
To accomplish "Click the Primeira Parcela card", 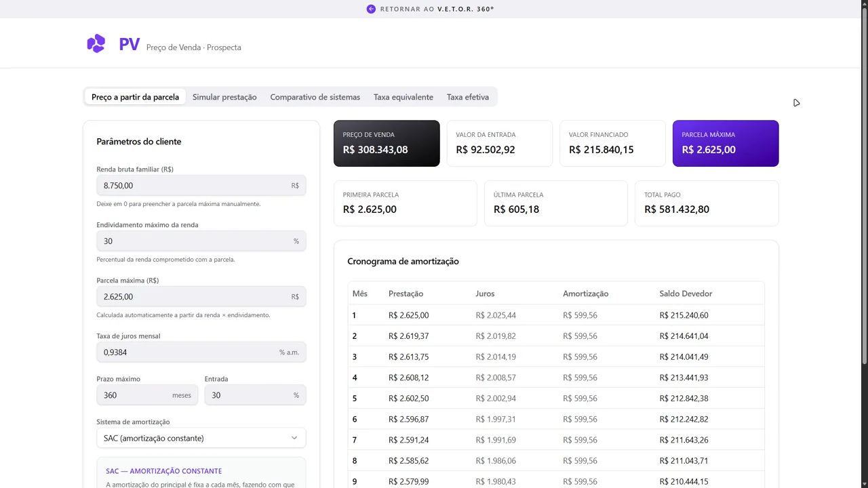I will point(406,203).
